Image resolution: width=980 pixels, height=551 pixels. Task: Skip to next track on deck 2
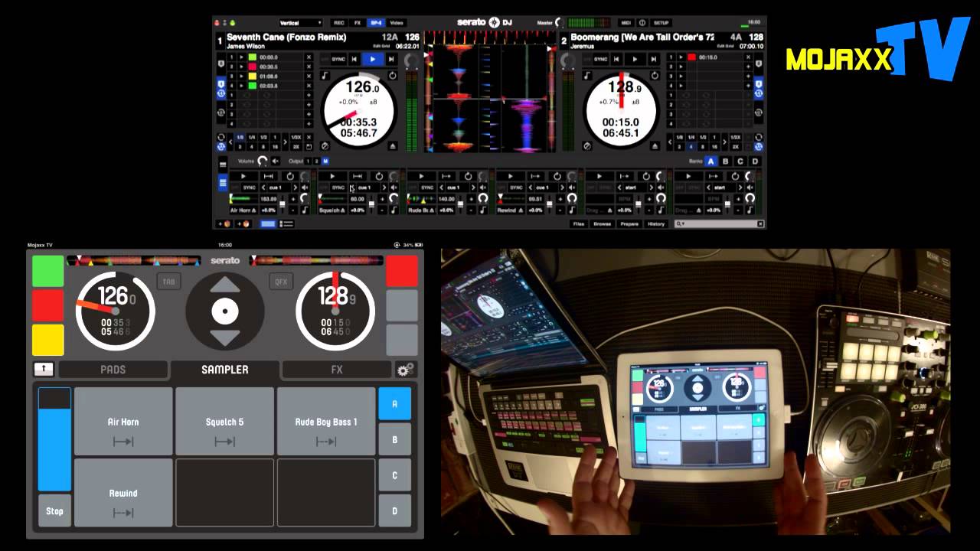(653, 59)
